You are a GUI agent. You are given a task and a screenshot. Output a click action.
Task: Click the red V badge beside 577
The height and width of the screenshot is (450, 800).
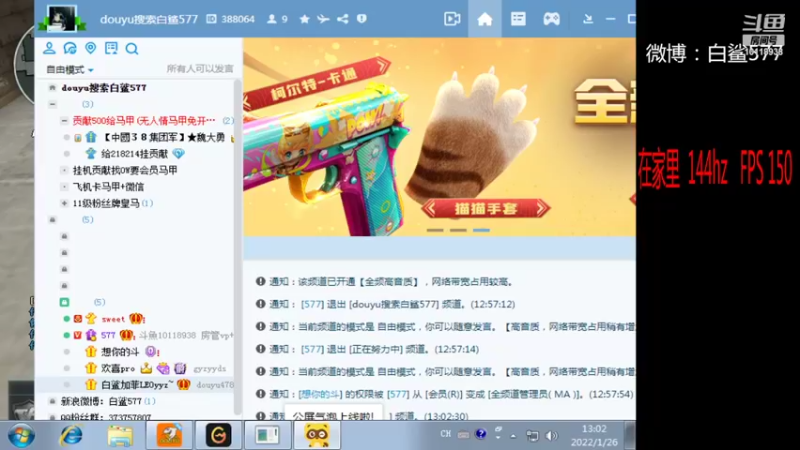click(78, 335)
